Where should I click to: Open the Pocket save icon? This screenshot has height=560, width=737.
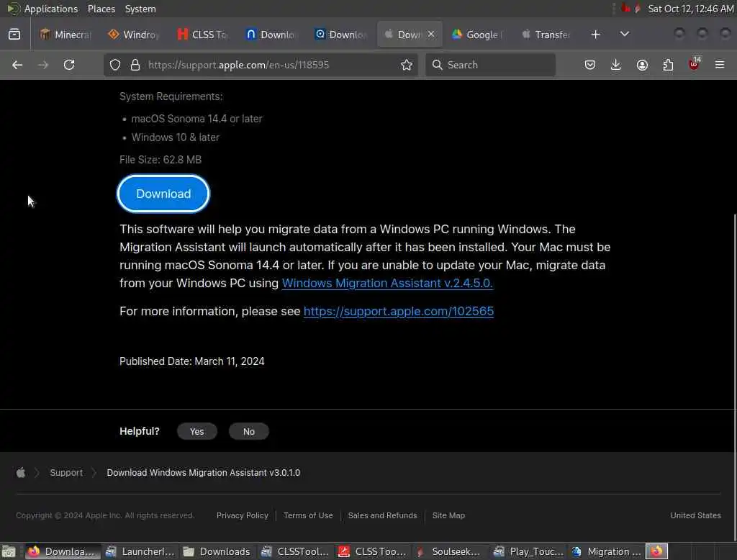[x=590, y=65]
